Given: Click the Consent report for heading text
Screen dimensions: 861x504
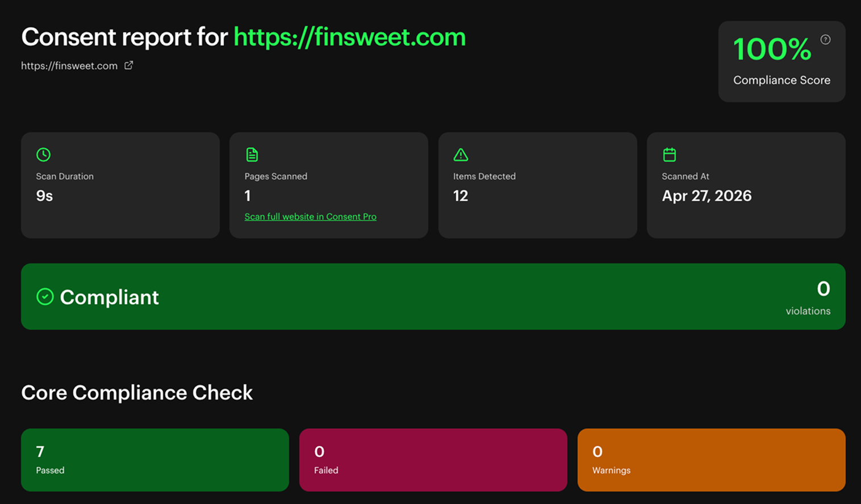Looking at the screenshot, I should coord(125,37).
